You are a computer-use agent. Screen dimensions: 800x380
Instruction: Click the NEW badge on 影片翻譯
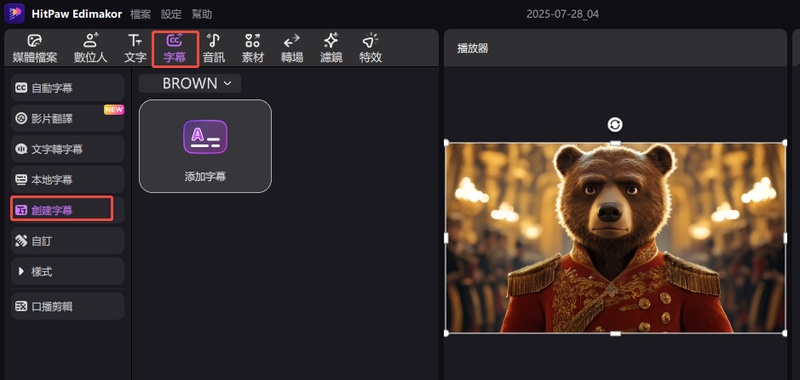[x=114, y=109]
